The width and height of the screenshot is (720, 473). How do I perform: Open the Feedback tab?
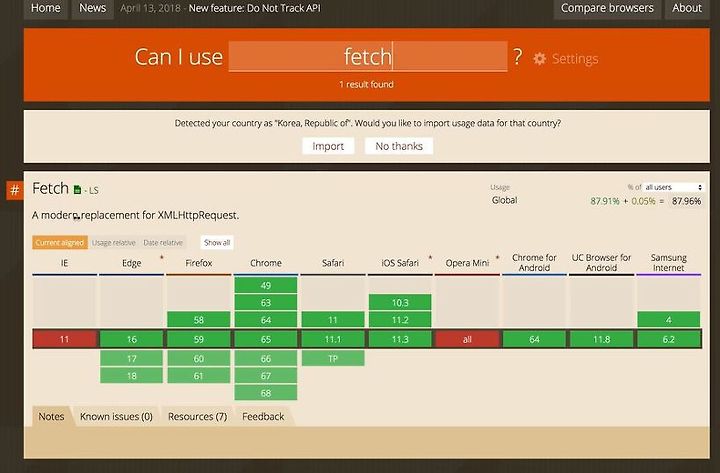click(x=263, y=417)
